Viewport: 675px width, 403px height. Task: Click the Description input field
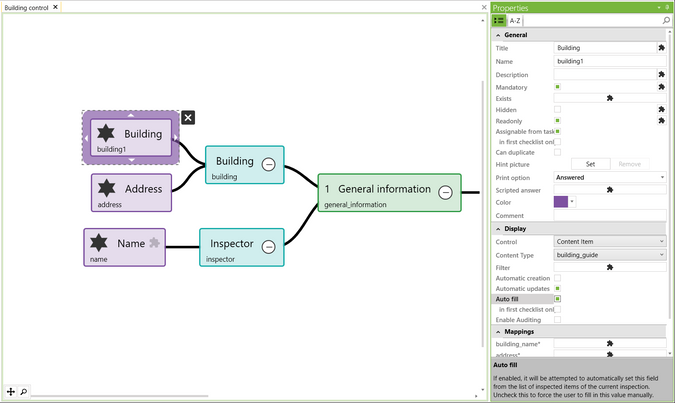(x=604, y=74)
